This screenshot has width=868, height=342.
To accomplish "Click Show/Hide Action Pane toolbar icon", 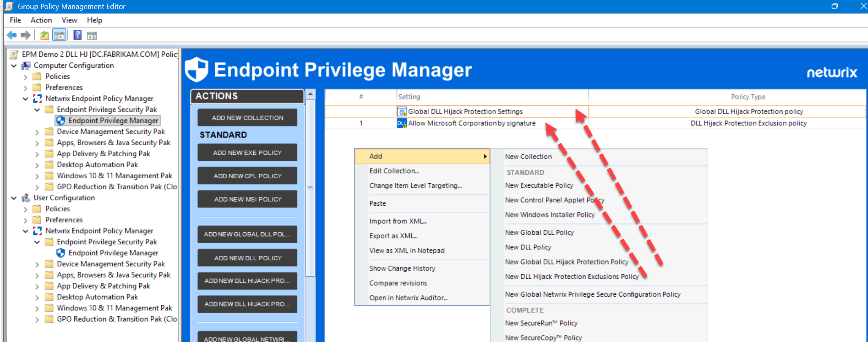I will (x=92, y=36).
